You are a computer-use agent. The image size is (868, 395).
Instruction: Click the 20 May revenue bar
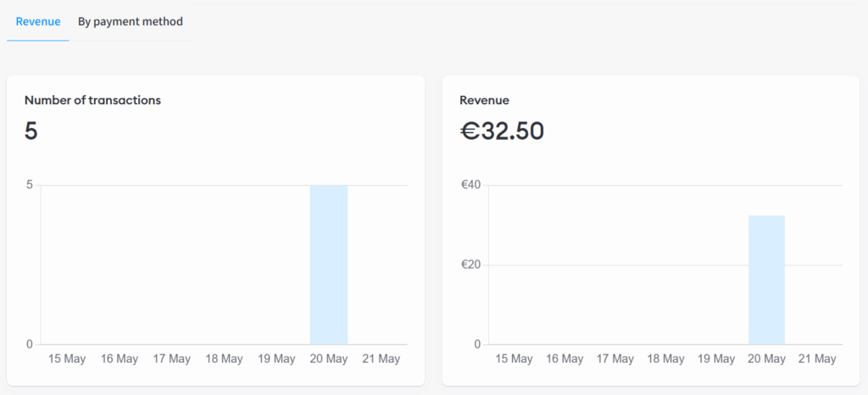(766, 280)
